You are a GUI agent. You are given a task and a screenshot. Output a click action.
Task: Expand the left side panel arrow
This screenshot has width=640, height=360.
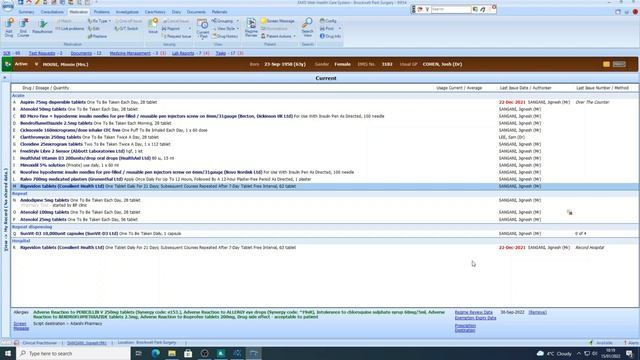tap(5, 78)
